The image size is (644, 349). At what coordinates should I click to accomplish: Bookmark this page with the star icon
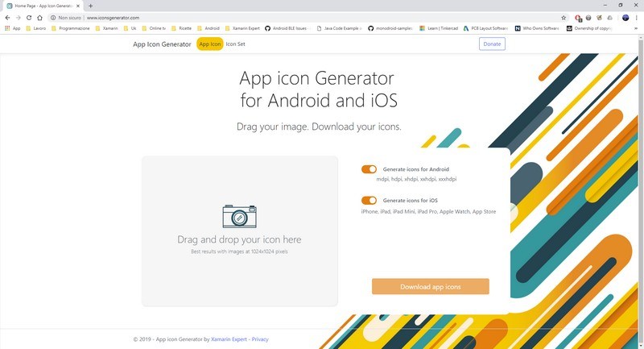563,18
